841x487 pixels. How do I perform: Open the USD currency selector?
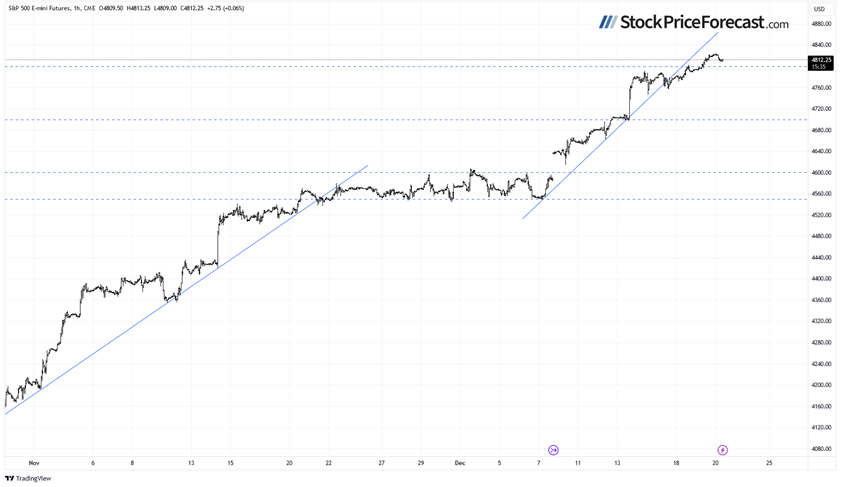click(819, 9)
